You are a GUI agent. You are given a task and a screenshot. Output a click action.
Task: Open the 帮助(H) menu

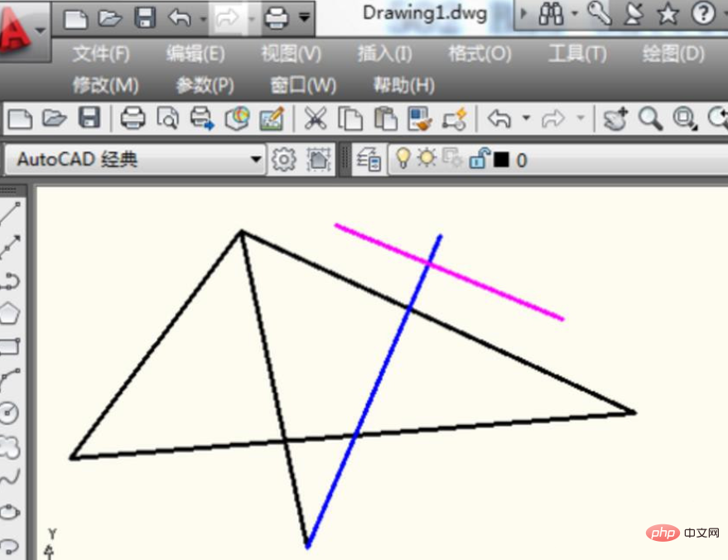point(404,85)
